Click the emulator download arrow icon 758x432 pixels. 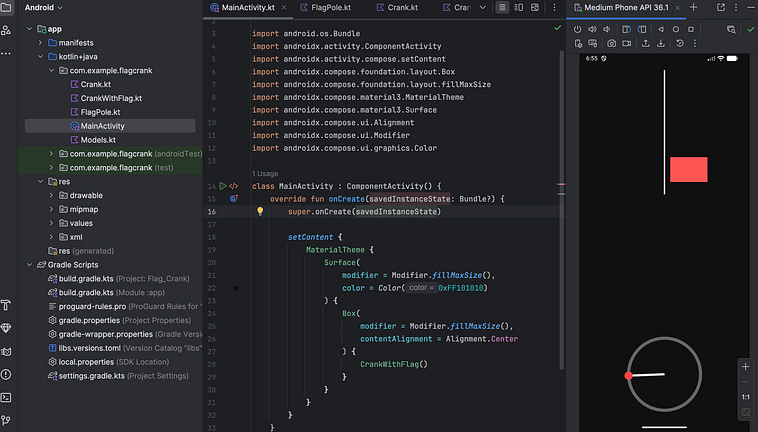tap(661, 43)
